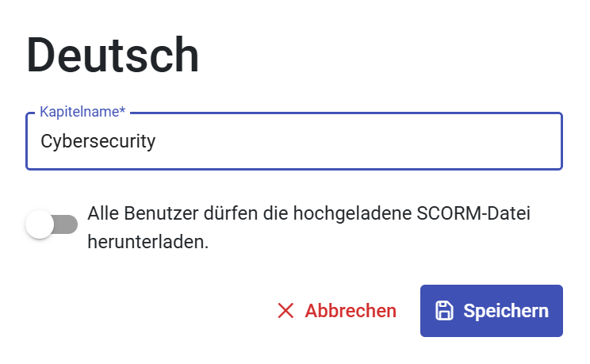Switch on the grey slider knob
This screenshot has height=364, width=590.
pos(40,225)
